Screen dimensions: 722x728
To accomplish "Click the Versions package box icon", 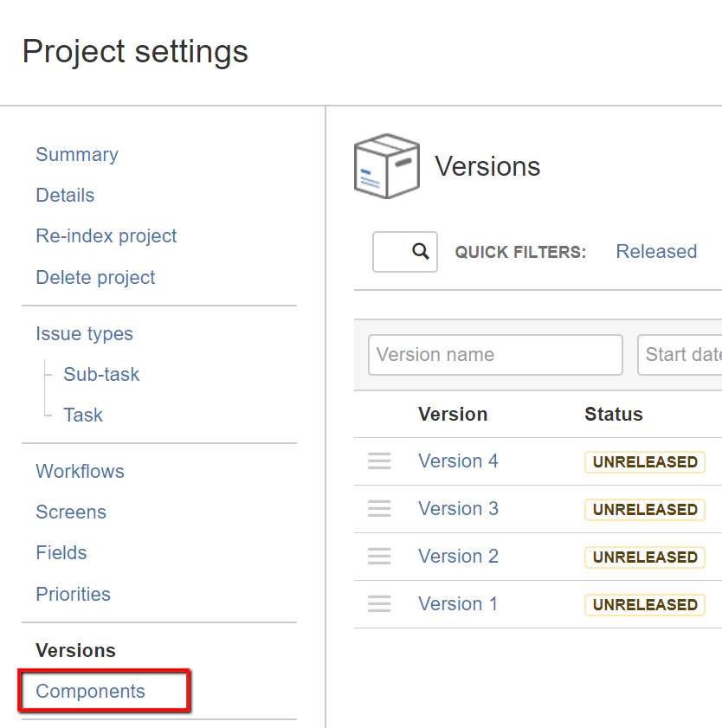I will click(386, 164).
